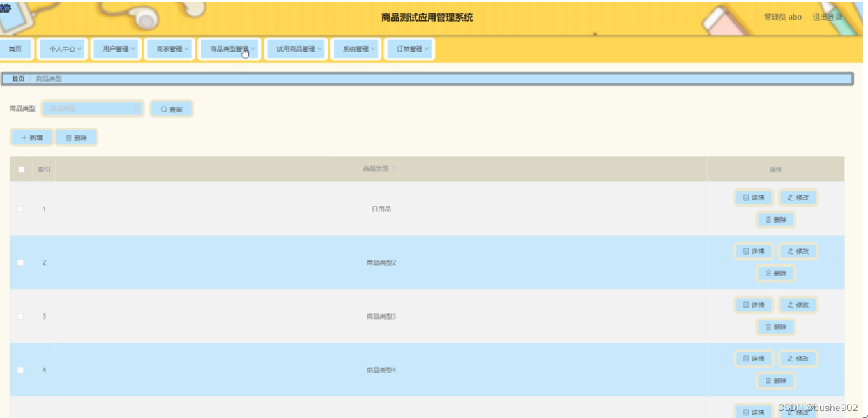Click 修改 for 商品类型3 row
Screen dimensions: 868x418
point(798,305)
